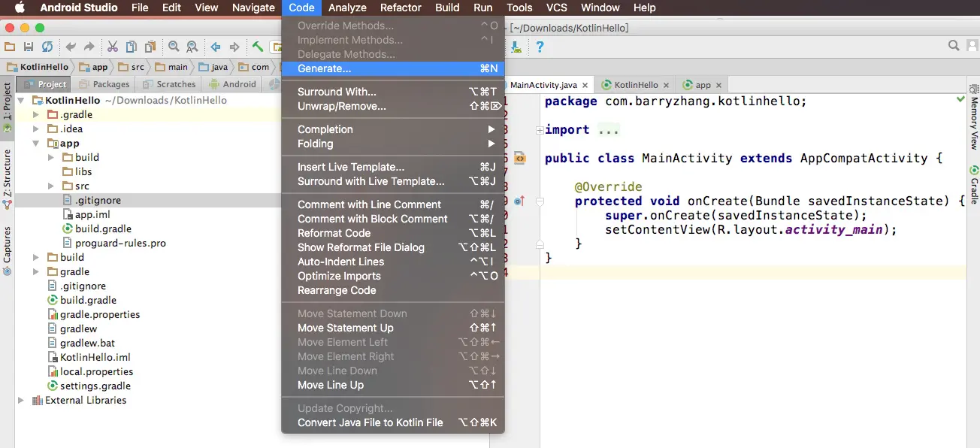Click the Paste clipboard icon
Viewport: 980px width, 448px height.
(x=150, y=47)
